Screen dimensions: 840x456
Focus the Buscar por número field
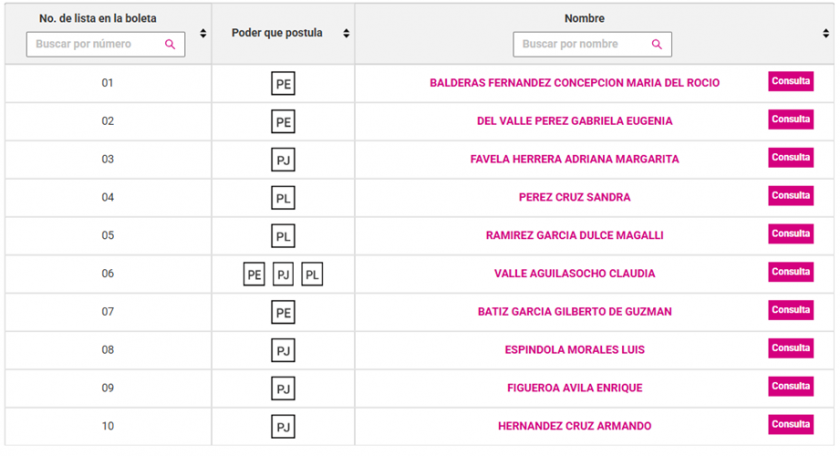tap(95, 45)
